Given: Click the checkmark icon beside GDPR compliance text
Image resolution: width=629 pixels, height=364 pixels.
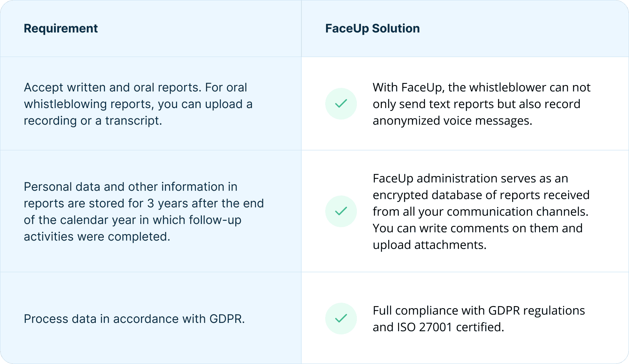Looking at the screenshot, I should (x=341, y=318).
